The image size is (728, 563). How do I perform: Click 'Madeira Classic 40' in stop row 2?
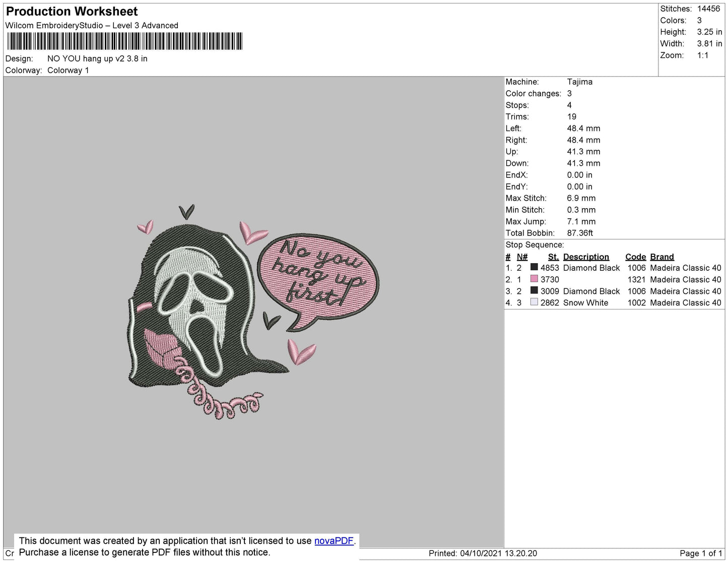point(685,280)
